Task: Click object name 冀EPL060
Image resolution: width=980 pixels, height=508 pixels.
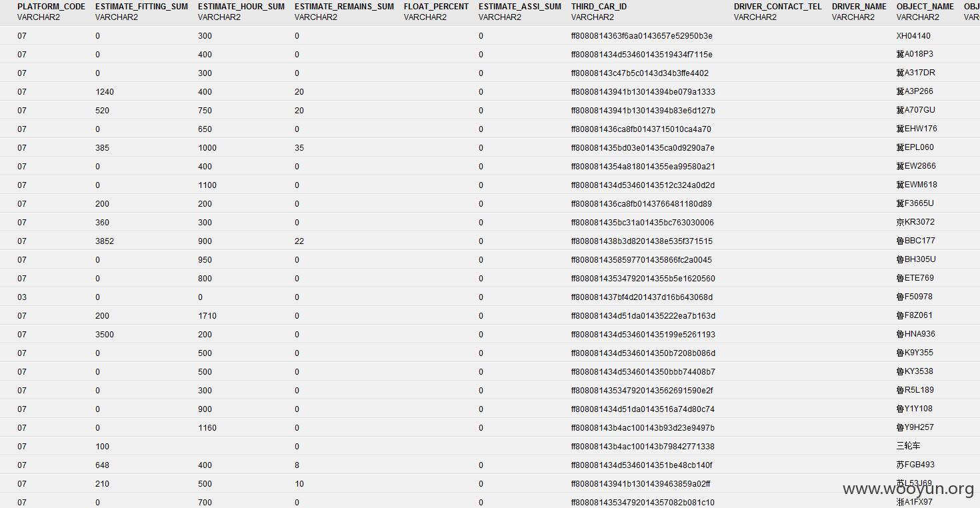Action: click(x=915, y=148)
